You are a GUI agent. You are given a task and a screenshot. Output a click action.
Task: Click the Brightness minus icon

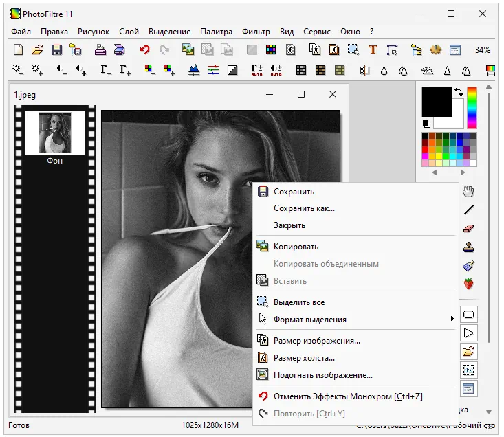18,69
